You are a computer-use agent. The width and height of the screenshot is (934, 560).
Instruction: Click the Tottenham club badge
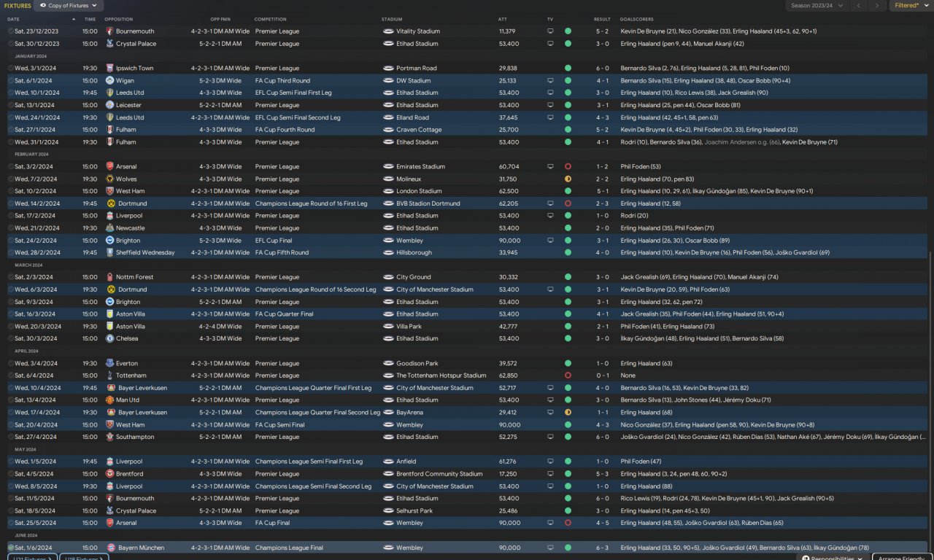click(111, 376)
